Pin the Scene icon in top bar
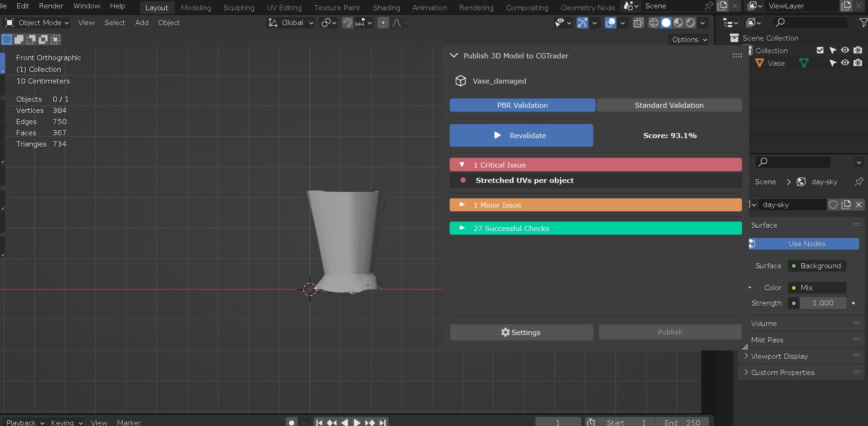The height and width of the screenshot is (426, 868). tap(709, 6)
